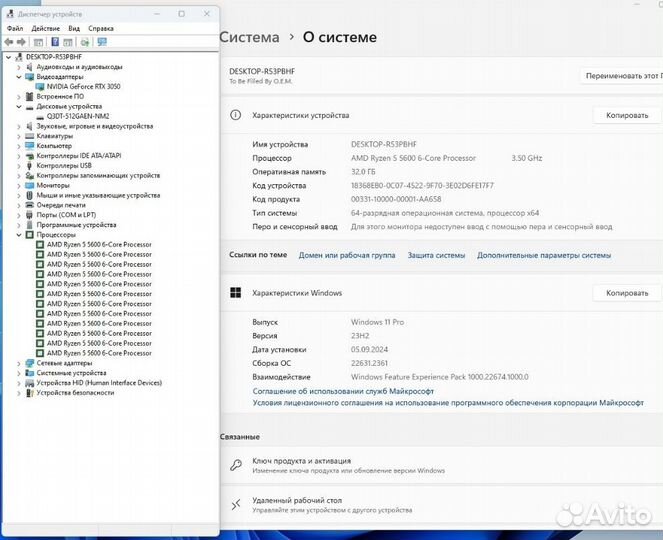
Task: Click the Устройства безопасности category icon
Action: pos(30,393)
